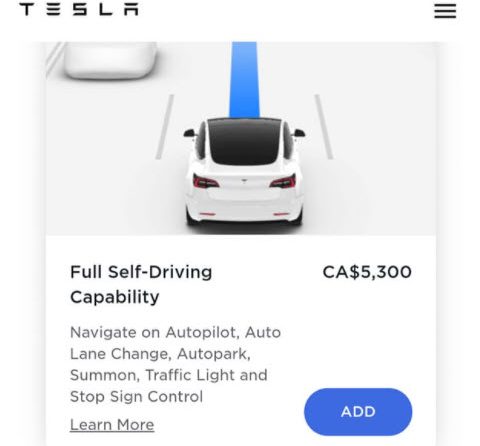Add Full Self-Driving Capability with ADD button
This screenshot has width=480, height=446.
pos(358,412)
